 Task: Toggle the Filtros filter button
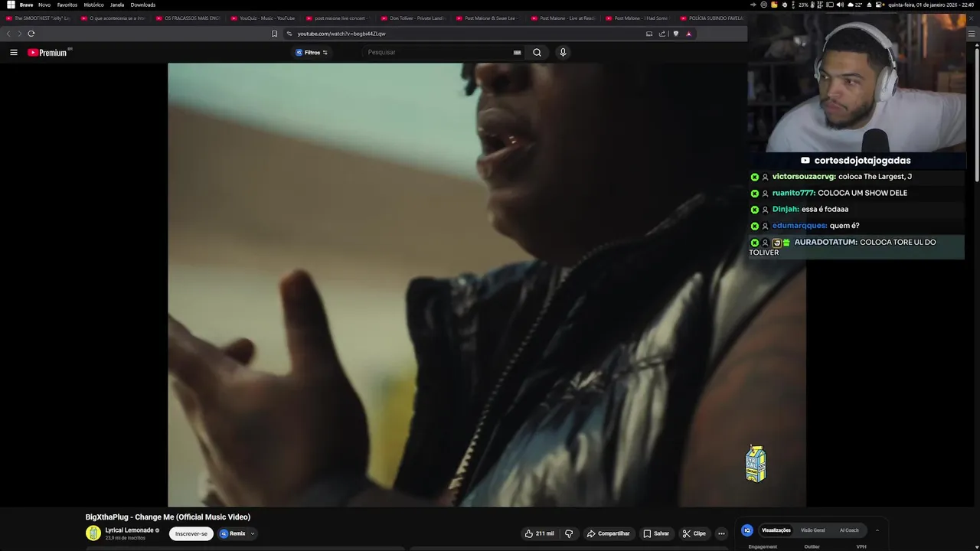pyautogui.click(x=312, y=53)
